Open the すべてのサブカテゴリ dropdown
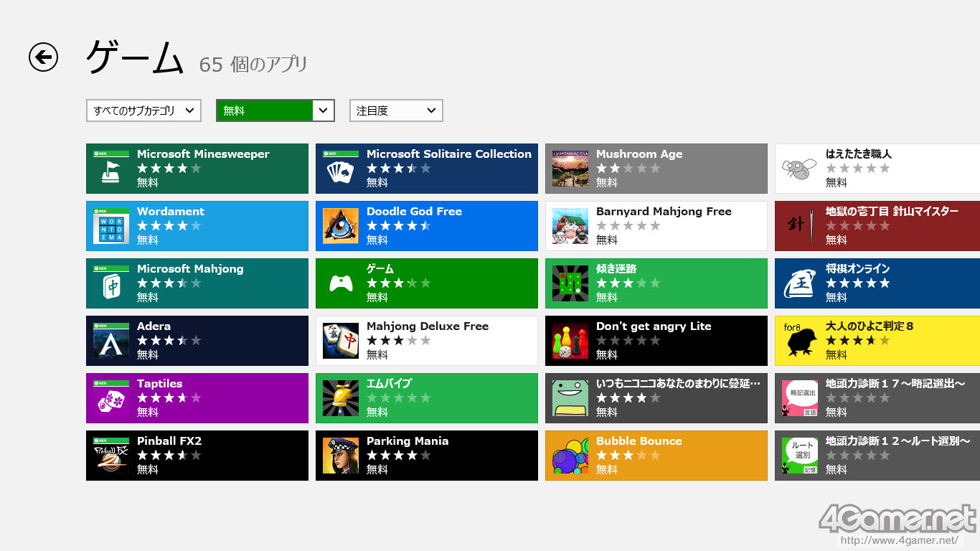The width and height of the screenshot is (980, 551). (x=143, y=110)
